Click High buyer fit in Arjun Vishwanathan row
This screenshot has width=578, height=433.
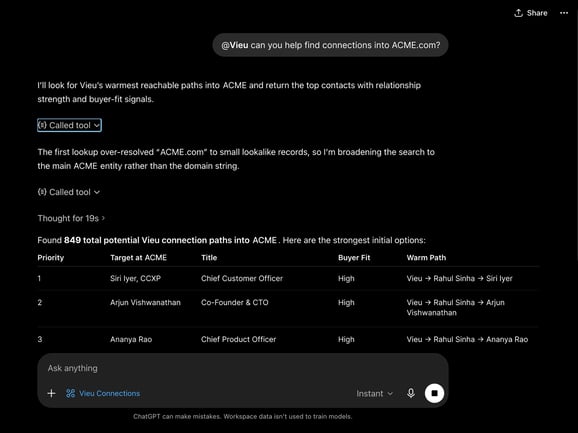346,303
